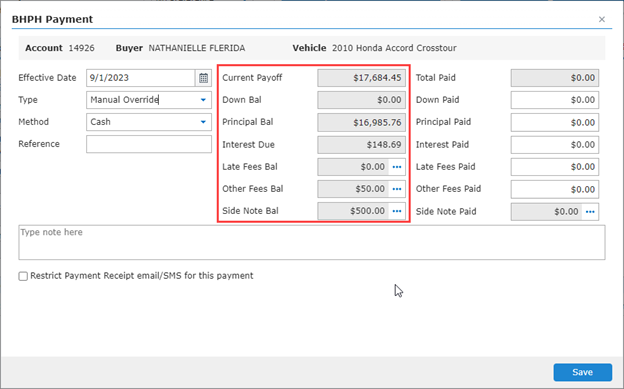Screen dimensions: 624x389
Task: Select the Interest Due $148.69 value
Action: click(361, 145)
